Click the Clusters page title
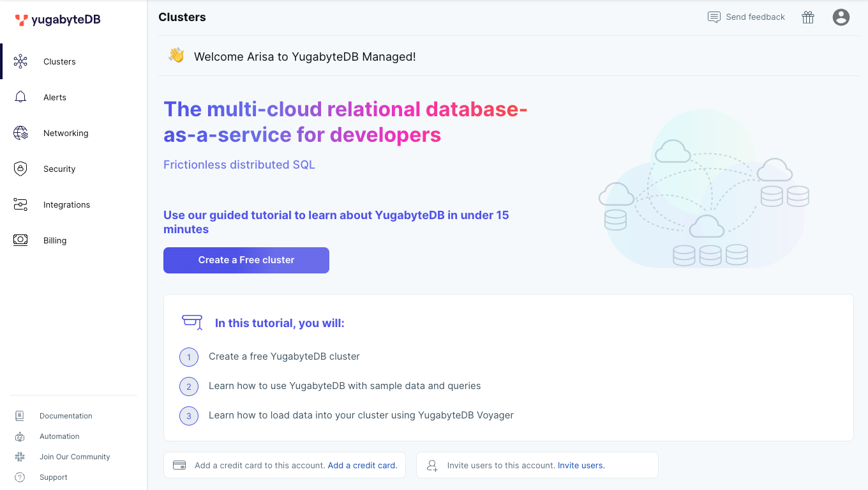 coord(182,17)
